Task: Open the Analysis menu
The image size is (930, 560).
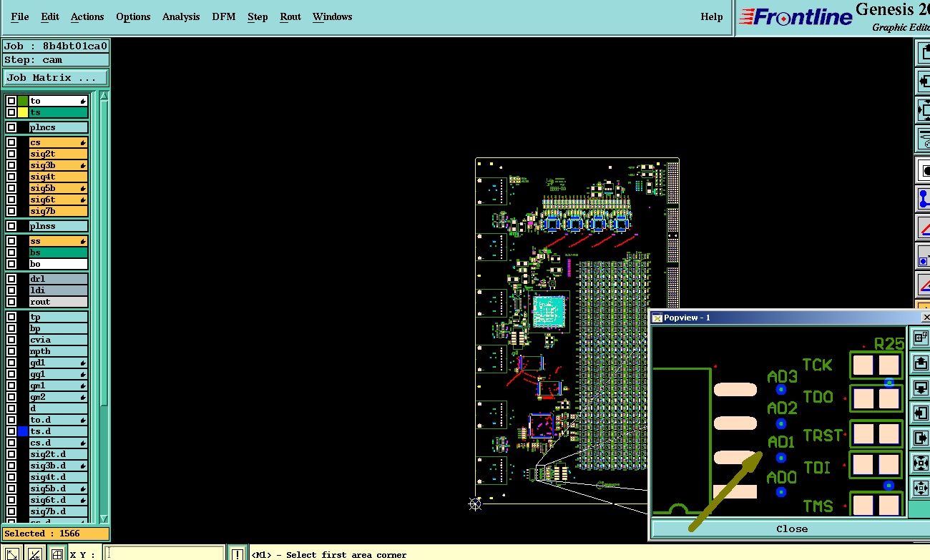Action: pos(181,16)
